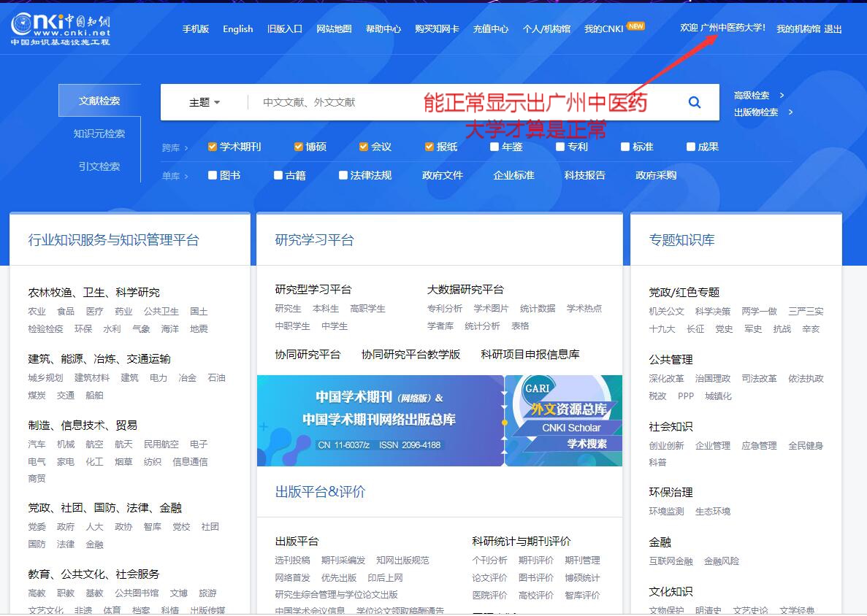
Task: Click 我的机构馆 link
Action: 798,28
